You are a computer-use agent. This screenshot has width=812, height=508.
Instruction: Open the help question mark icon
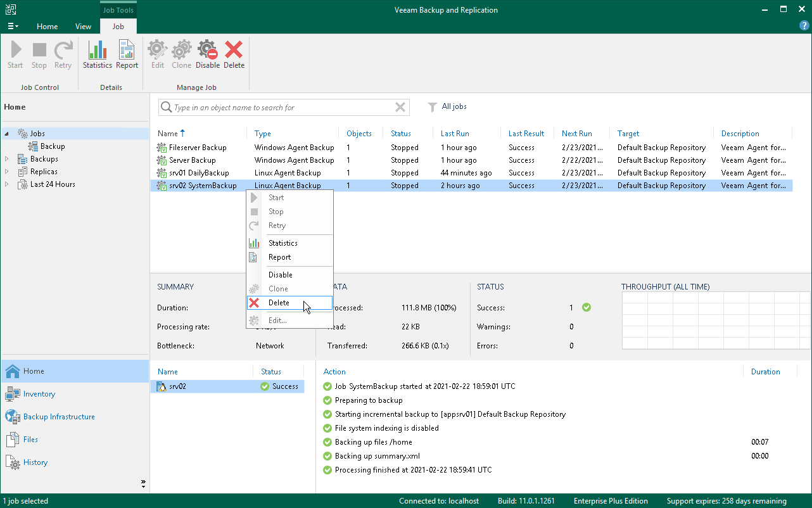pyautogui.click(x=804, y=26)
